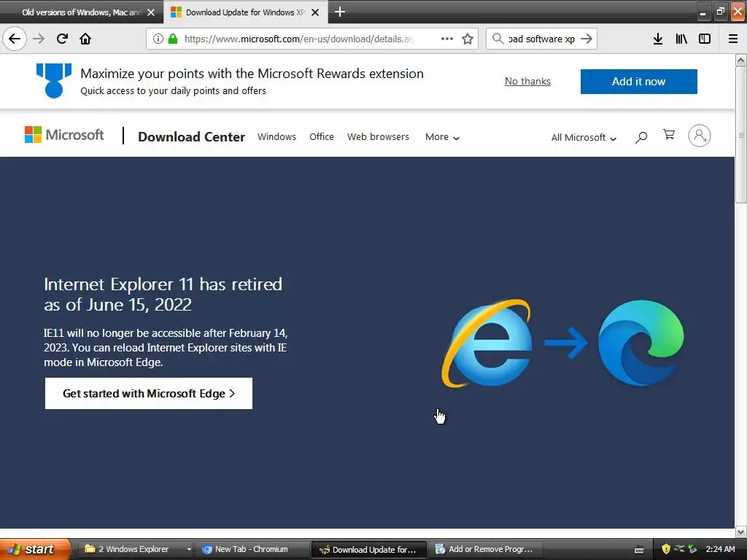
Task: Click the on-screen keyboard tray icon
Action: (x=639, y=550)
